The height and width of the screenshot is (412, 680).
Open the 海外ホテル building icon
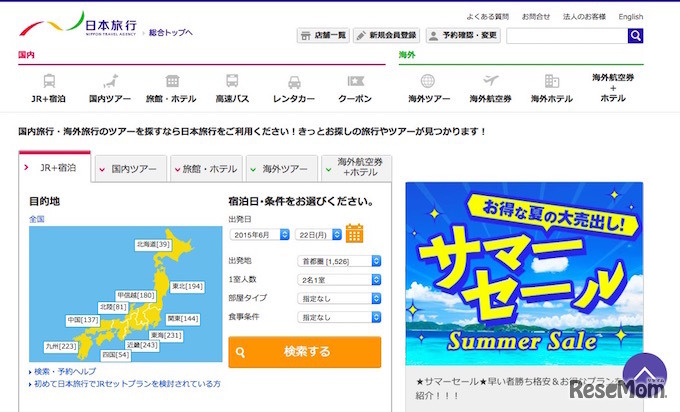click(x=552, y=81)
